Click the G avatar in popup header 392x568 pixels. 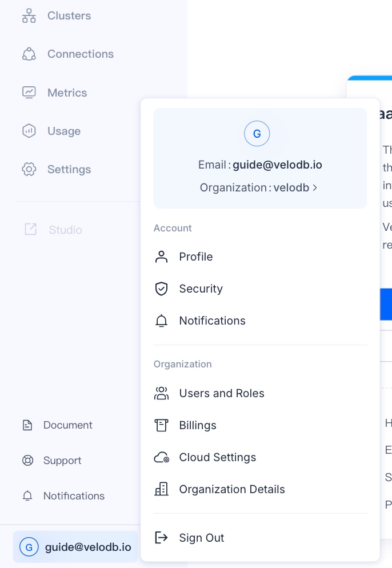pyautogui.click(x=257, y=134)
